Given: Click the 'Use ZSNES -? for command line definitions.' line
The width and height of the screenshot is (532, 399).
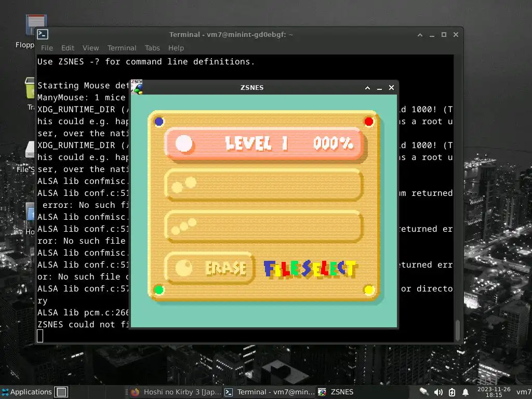Looking at the screenshot, I should click(x=146, y=61).
